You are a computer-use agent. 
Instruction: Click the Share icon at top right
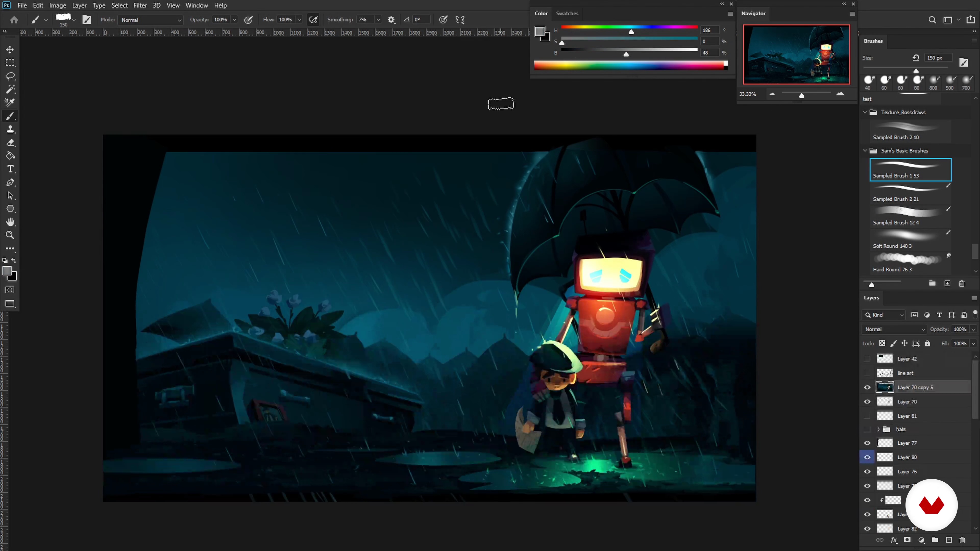[x=971, y=19]
